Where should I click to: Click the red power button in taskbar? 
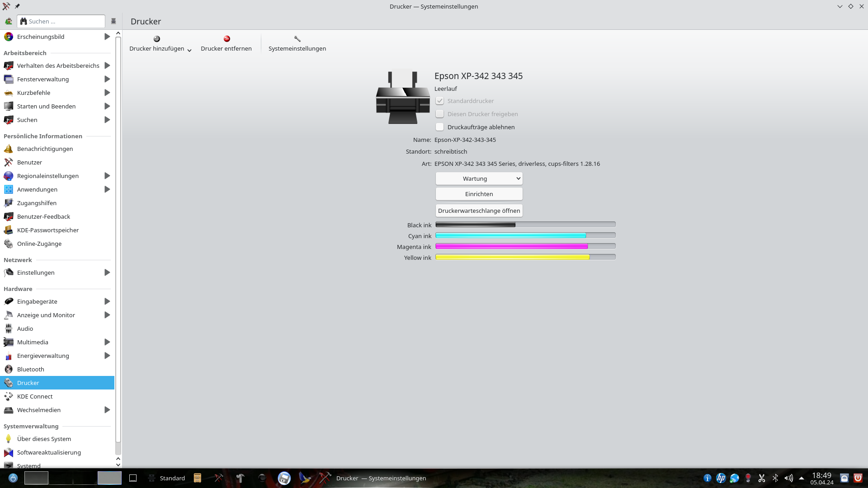tap(858, 478)
